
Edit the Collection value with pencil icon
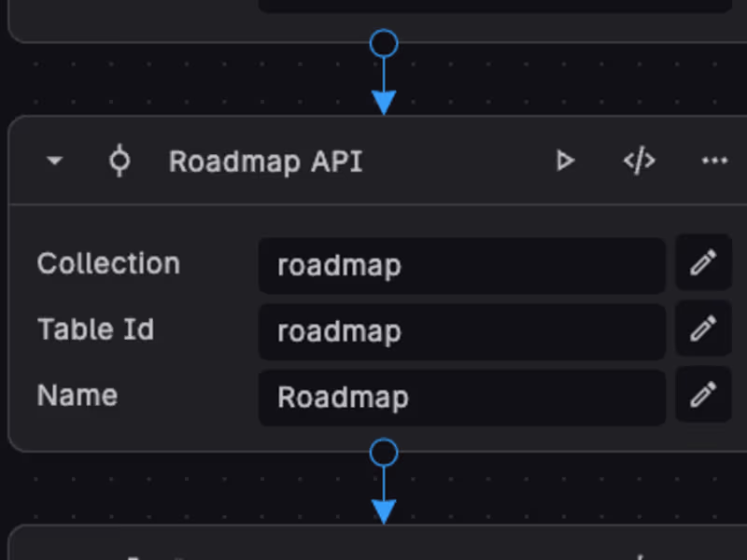pyautogui.click(x=703, y=264)
